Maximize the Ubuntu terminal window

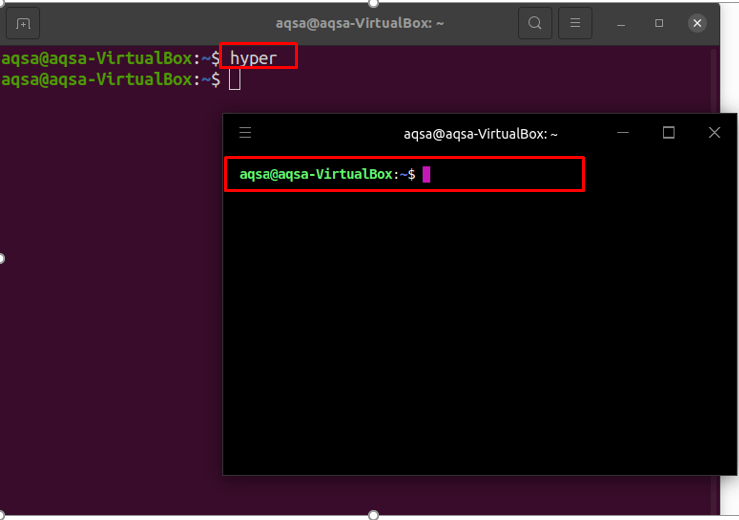pos(659,23)
